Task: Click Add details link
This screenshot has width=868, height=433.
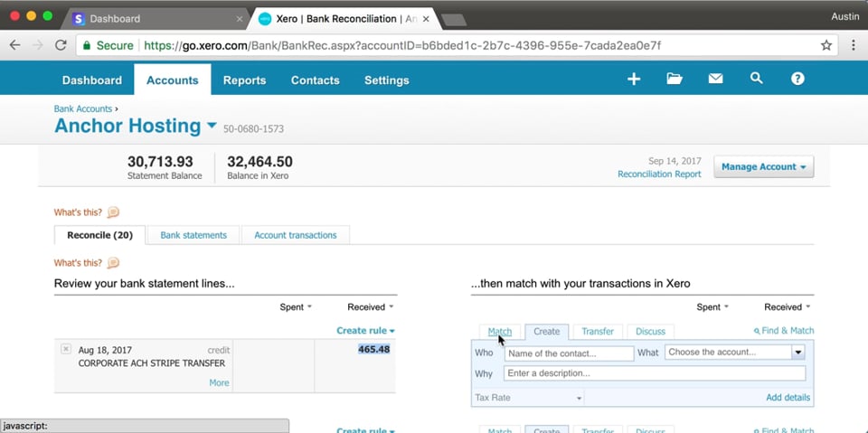Action: (x=788, y=398)
